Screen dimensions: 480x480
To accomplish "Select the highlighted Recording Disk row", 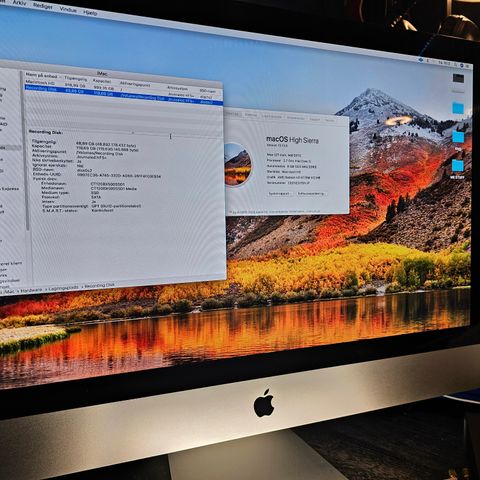I will 123,95.
